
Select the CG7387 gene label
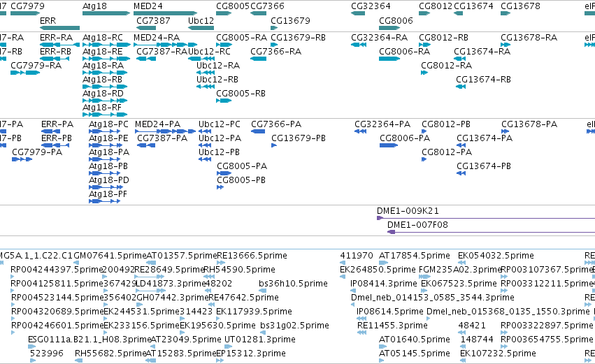click(153, 20)
